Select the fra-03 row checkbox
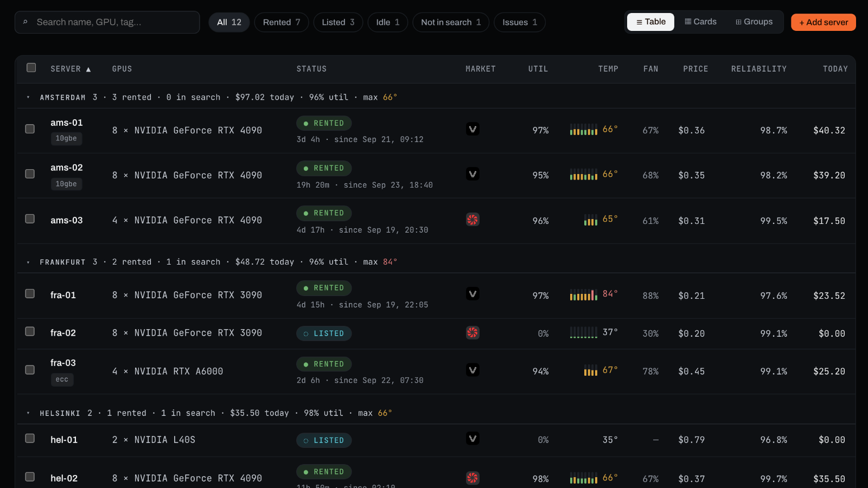Image resolution: width=868 pixels, height=488 pixels. point(30,370)
